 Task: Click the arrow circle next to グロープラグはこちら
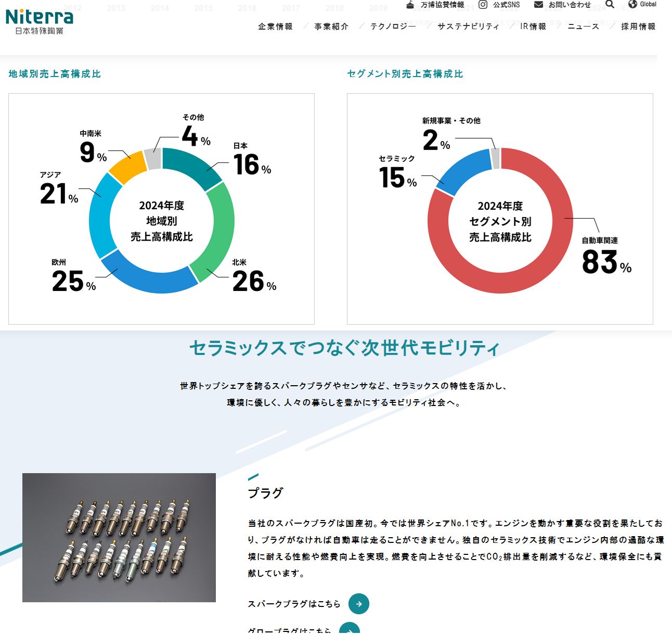point(350,629)
